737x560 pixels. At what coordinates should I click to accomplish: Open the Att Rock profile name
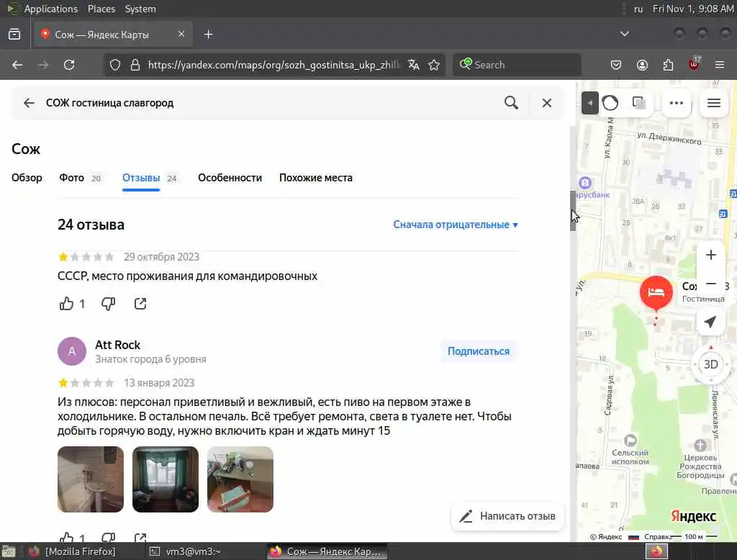pos(117,345)
